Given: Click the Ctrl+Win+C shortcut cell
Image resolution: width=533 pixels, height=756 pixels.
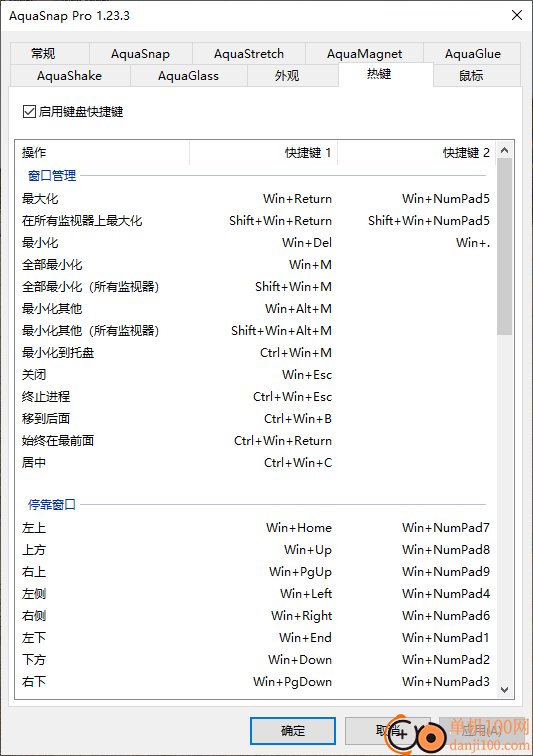Looking at the screenshot, I should tap(298, 463).
